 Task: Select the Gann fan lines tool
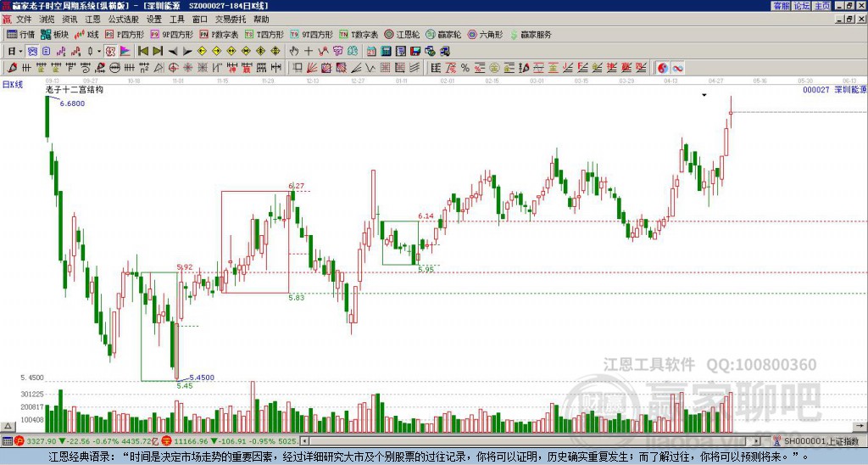point(312,68)
